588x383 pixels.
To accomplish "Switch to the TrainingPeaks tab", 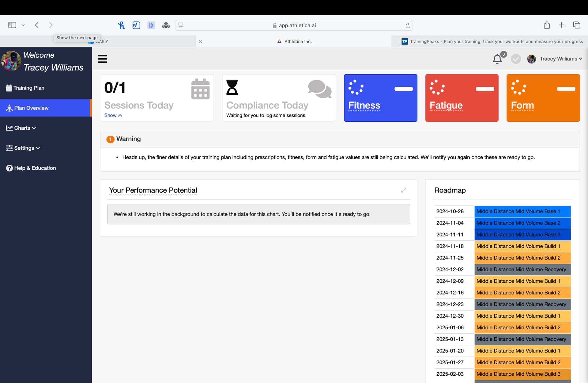I will pyautogui.click(x=490, y=41).
